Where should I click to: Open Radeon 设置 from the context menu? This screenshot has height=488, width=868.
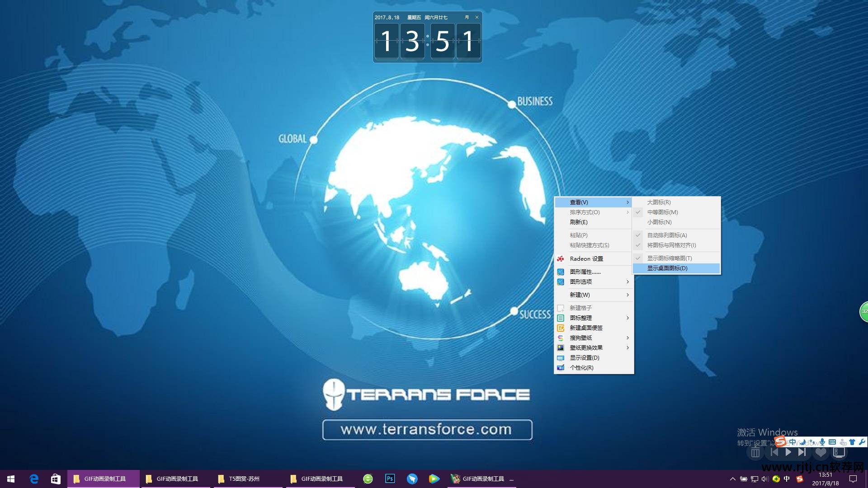click(594, 258)
